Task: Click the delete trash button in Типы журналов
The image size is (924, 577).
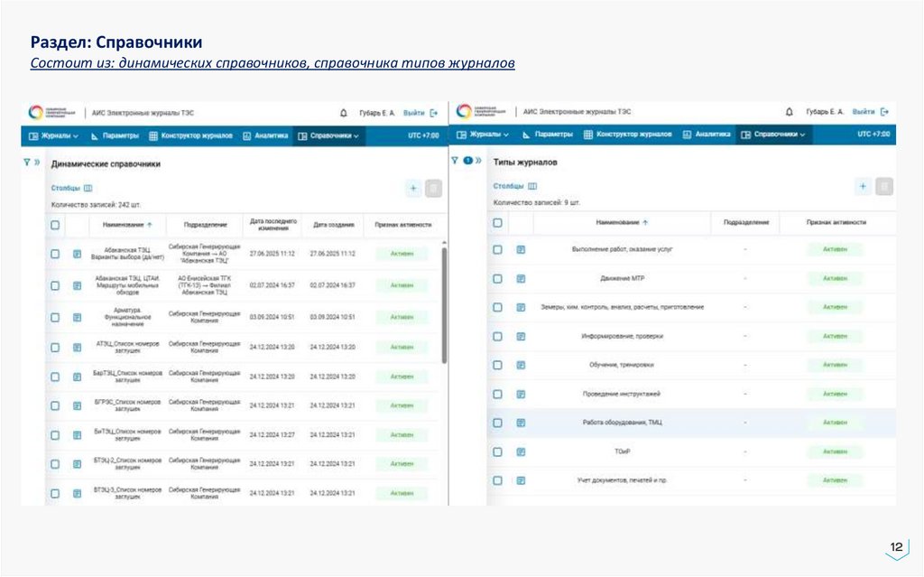Action: [884, 186]
